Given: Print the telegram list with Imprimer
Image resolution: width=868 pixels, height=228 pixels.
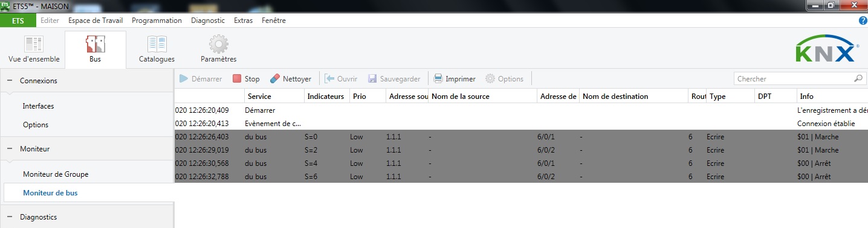Looking at the screenshot, I should click(x=455, y=79).
